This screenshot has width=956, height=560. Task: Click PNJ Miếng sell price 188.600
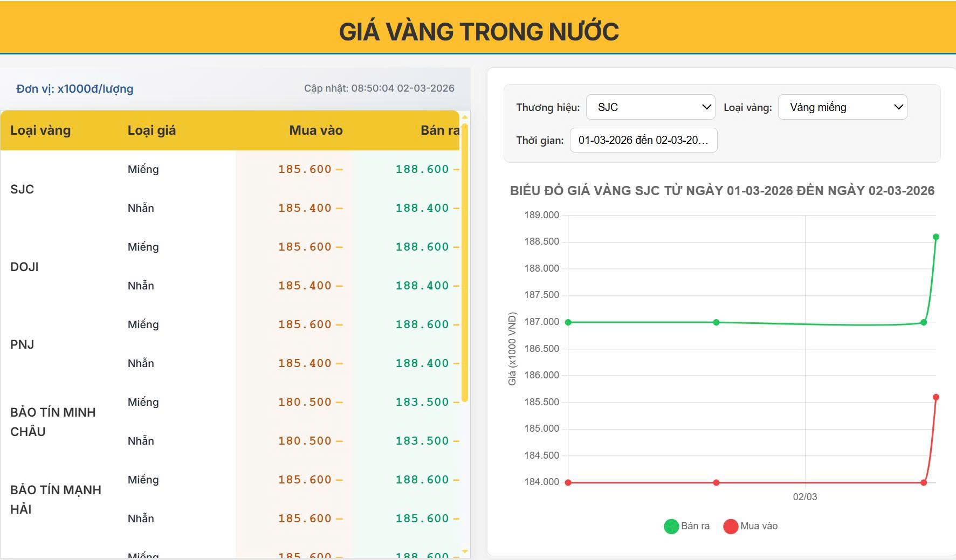[x=422, y=324]
